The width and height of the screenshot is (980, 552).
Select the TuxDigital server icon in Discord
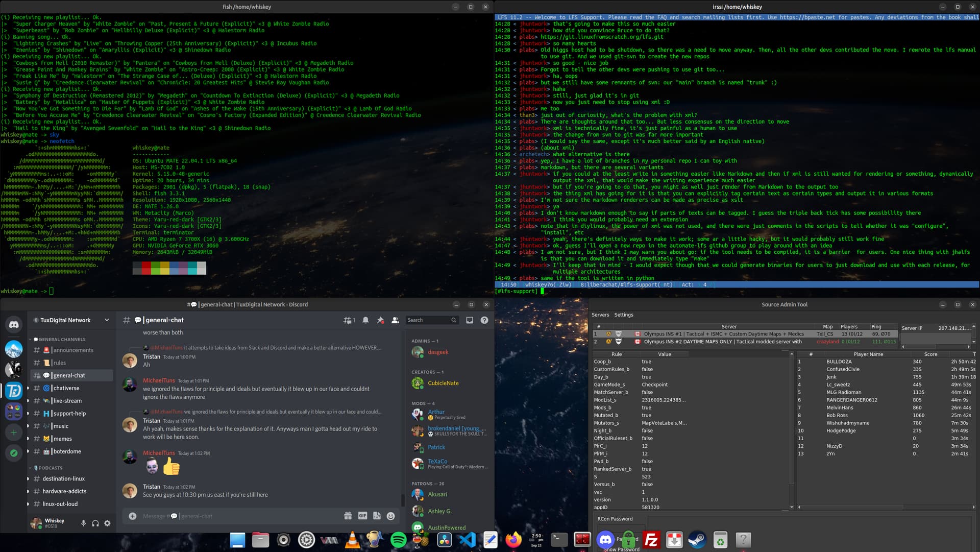point(14,391)
